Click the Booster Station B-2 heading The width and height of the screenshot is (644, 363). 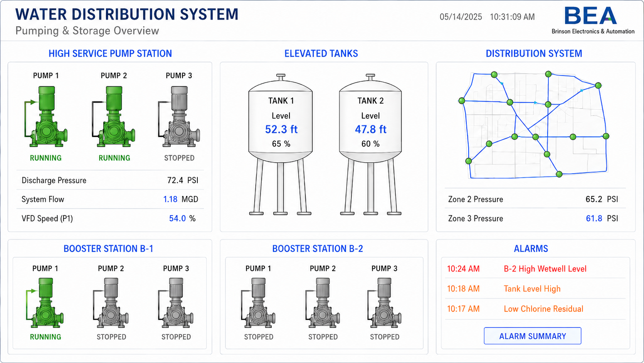[318, 249]
